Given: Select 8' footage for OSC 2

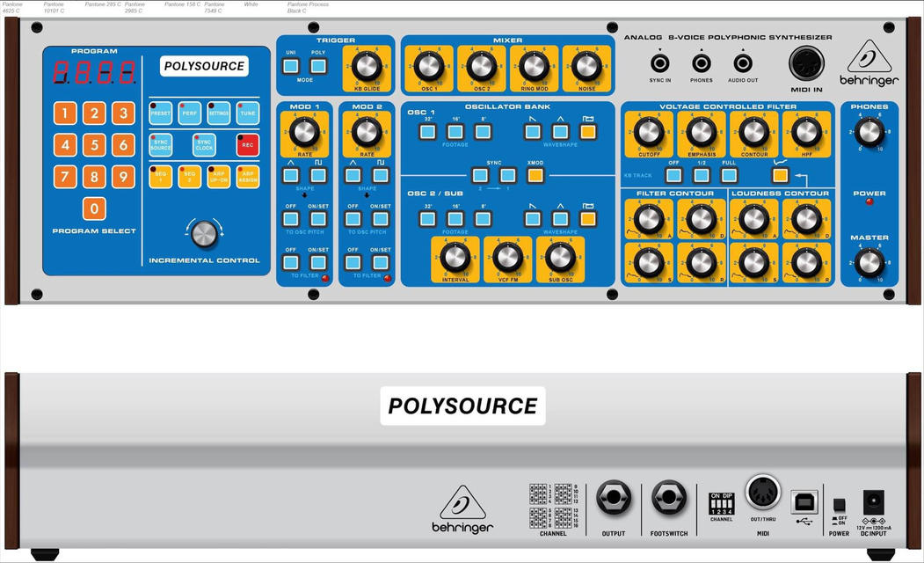Looking at the screenshot, I should [484, 218].
